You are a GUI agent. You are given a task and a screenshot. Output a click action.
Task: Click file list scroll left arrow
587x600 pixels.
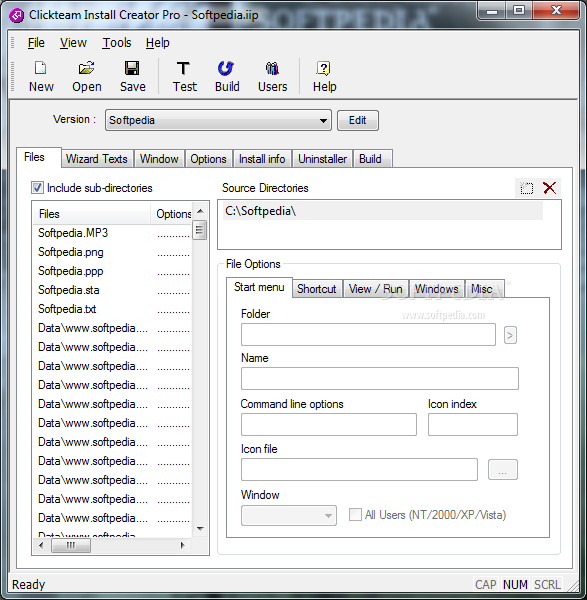coord(41,545)
